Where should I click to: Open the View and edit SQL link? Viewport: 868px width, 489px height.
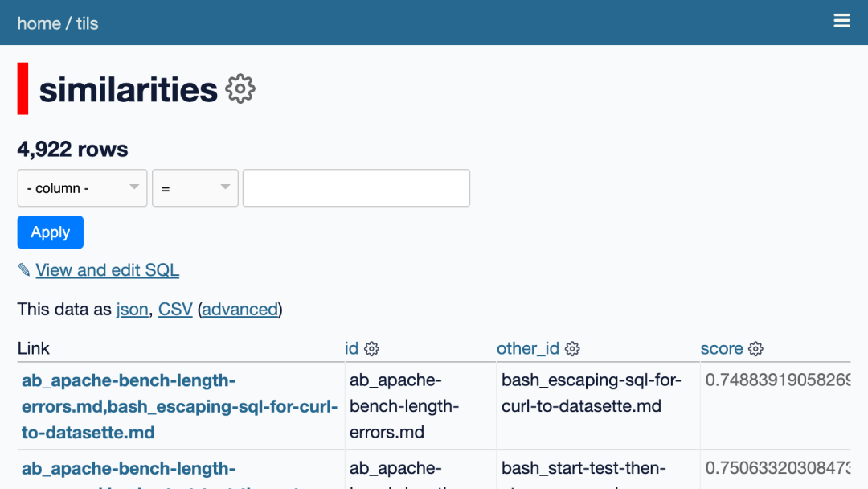(107, 270)
